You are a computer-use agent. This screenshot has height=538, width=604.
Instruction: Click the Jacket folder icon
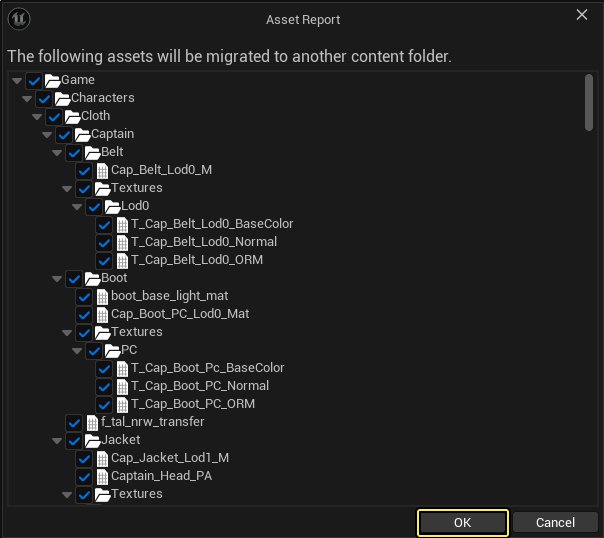[x=92, y=441]
